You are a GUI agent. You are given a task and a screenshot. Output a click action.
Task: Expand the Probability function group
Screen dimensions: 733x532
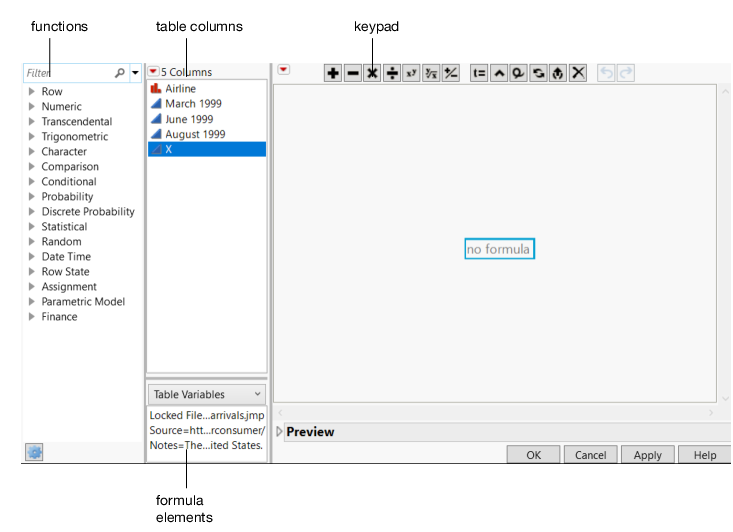tap(32, 196)
